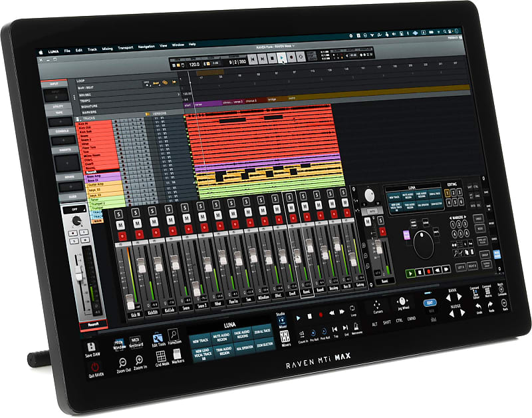This screenshot has height=418, width=532.
Task: Open the Mixers panel icon
Action: point(285,336)
